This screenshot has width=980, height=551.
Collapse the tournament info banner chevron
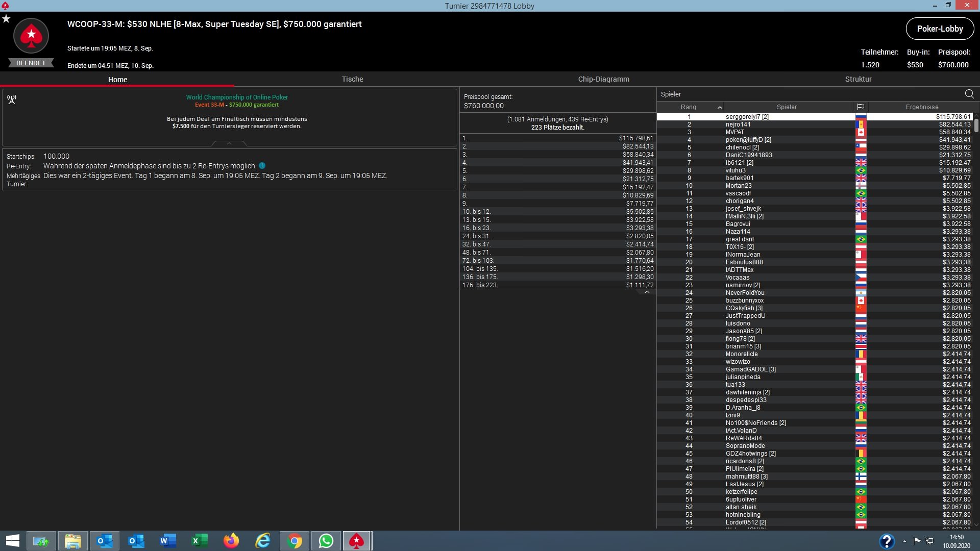229,143
